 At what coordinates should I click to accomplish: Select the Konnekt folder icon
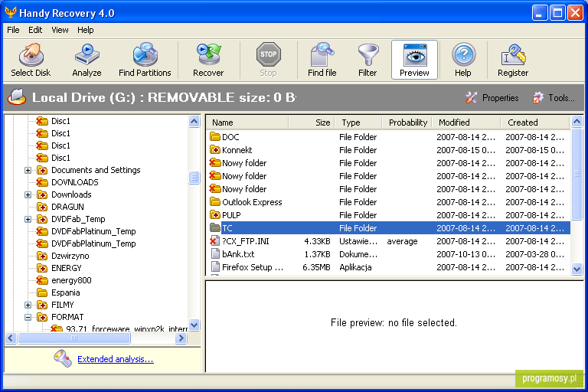(215, 150)
